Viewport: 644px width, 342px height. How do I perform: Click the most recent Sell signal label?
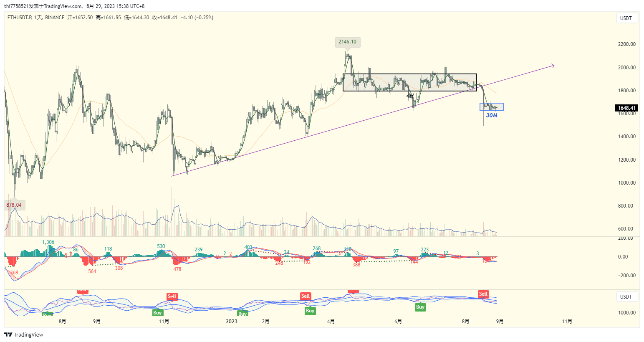pyautogui.click(x=483, y=294)
